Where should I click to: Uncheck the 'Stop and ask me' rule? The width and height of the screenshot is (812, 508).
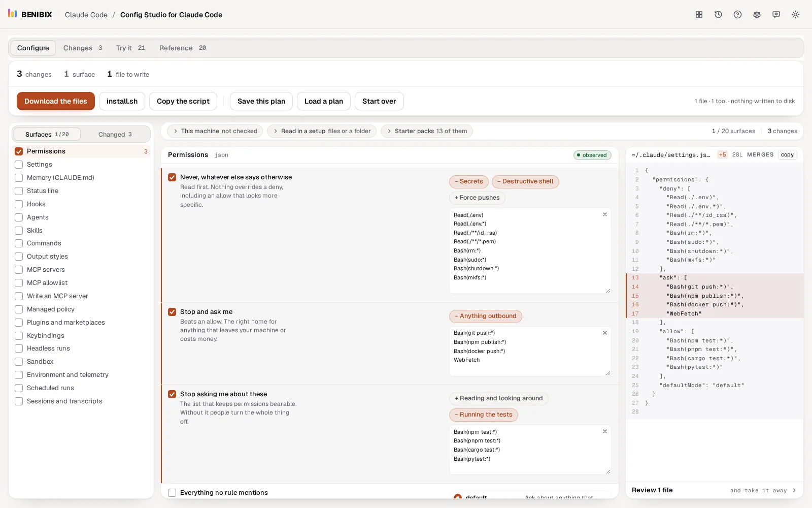coord(172,312)
